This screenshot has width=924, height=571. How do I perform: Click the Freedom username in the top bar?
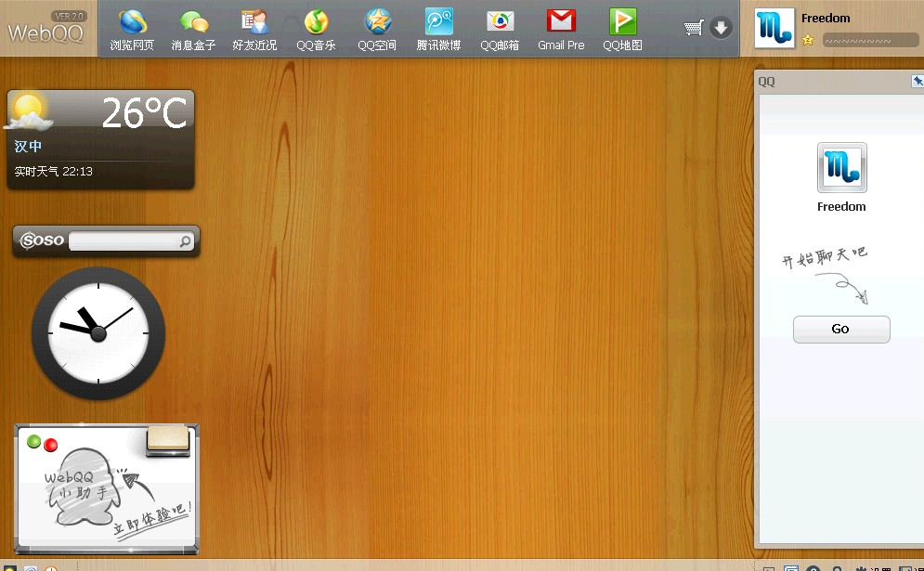point(826,19)
